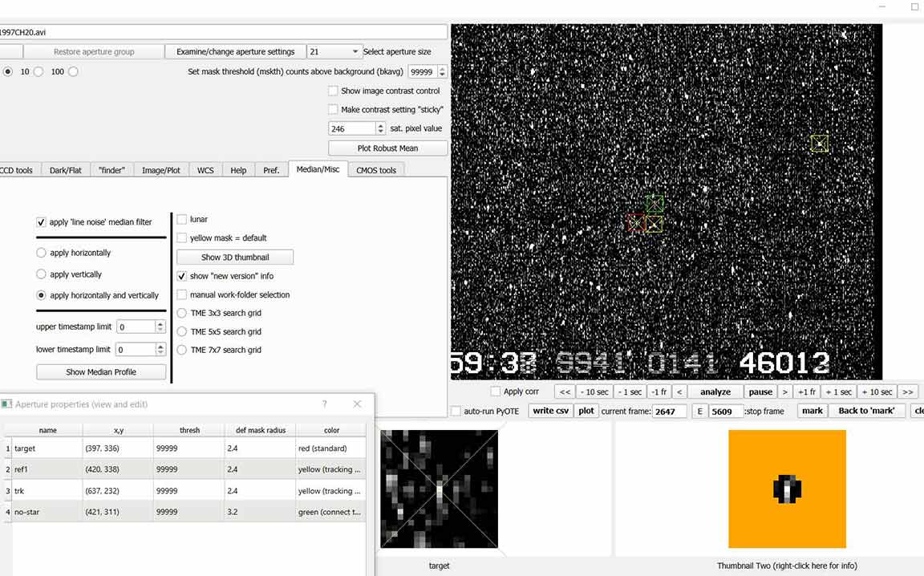Viewport: 924px width, 576px height.
Task: Open the Dark/Flat tab
Action: (66, 170)
